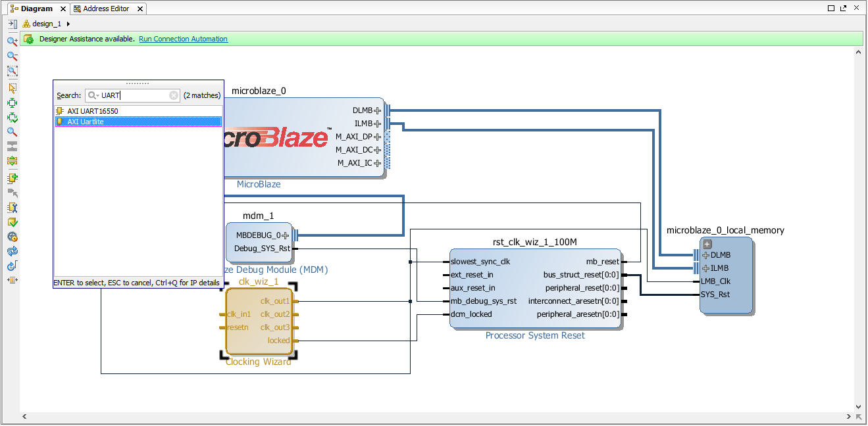Click the blue Regenerate Layout arrows icon
This screenshot has height=426, width=868.
point(12,251)
